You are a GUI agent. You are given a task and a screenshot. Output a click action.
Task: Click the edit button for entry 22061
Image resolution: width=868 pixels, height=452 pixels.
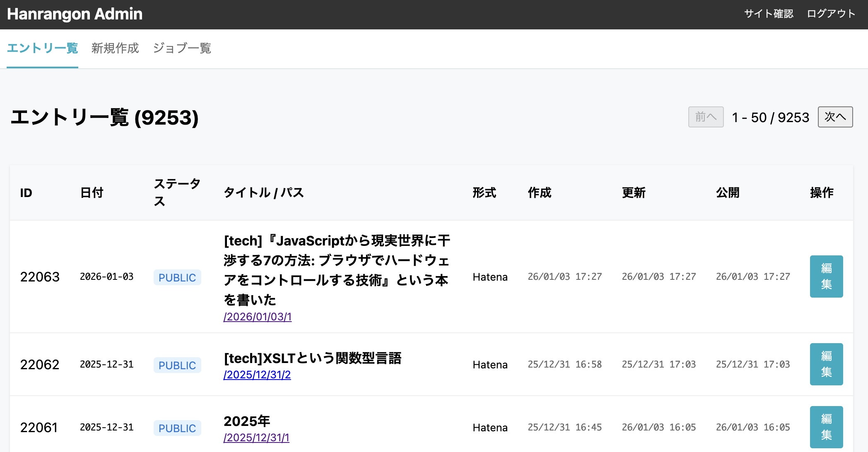(x=826, y=427)
